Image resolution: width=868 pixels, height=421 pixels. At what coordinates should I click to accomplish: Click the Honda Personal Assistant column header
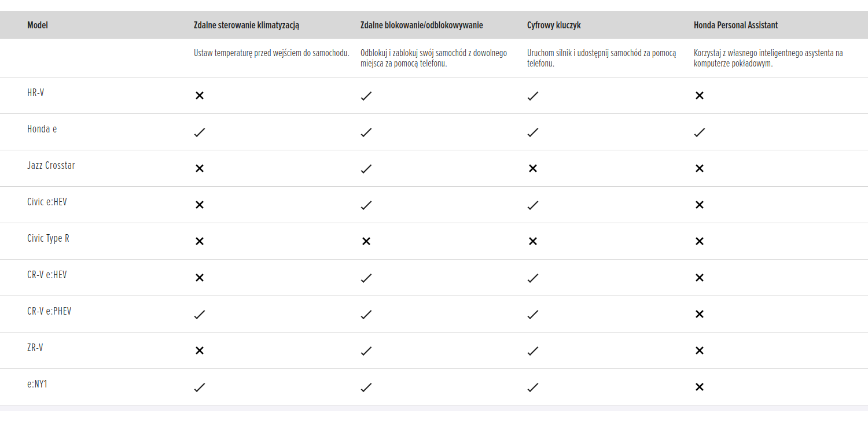pos(735,25)
